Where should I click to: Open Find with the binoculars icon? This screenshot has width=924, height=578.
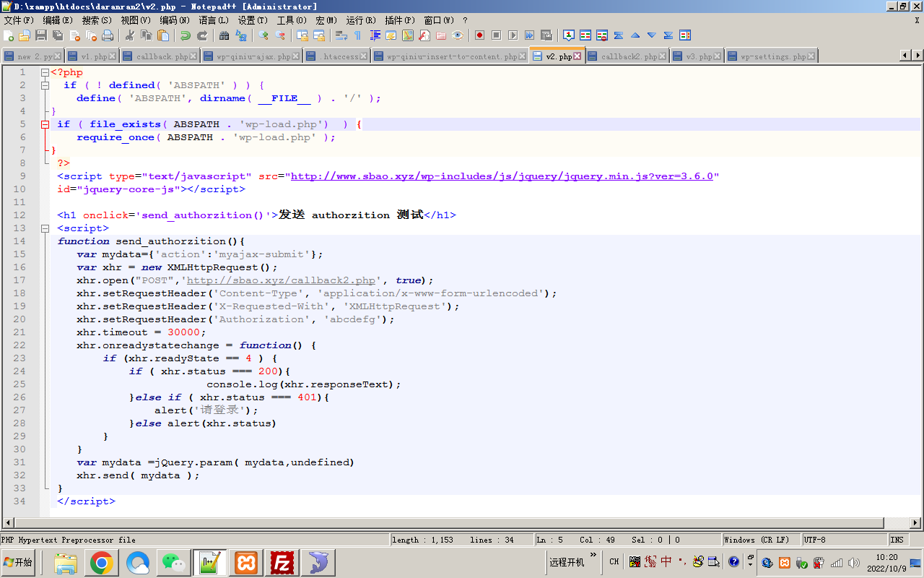click(224, 35)
